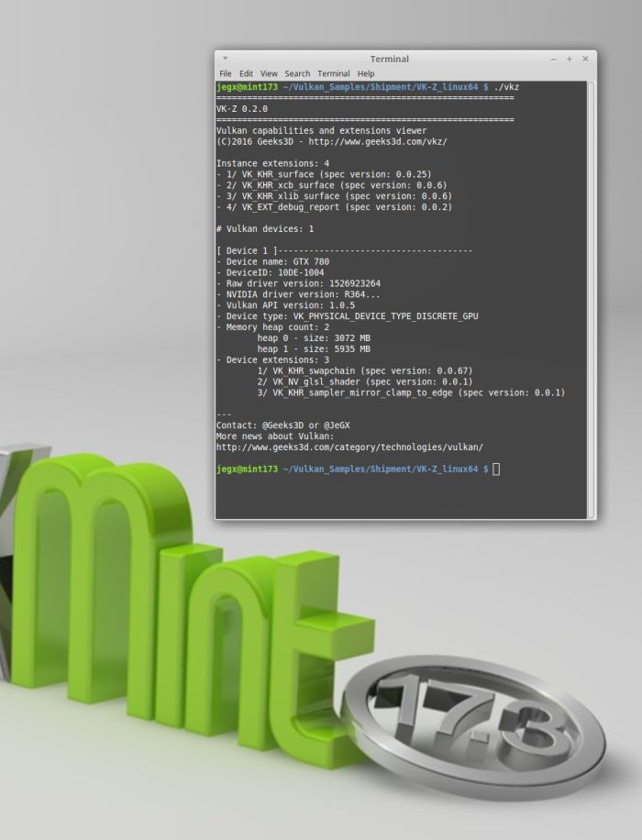
Task: Click 'Memory heap count: 2' line
Action: (272, 326)
